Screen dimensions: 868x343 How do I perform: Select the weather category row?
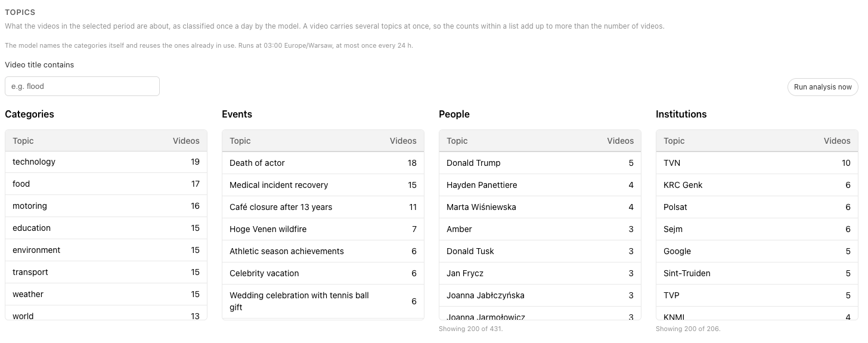pyautogui.click(x=106, y=294)
